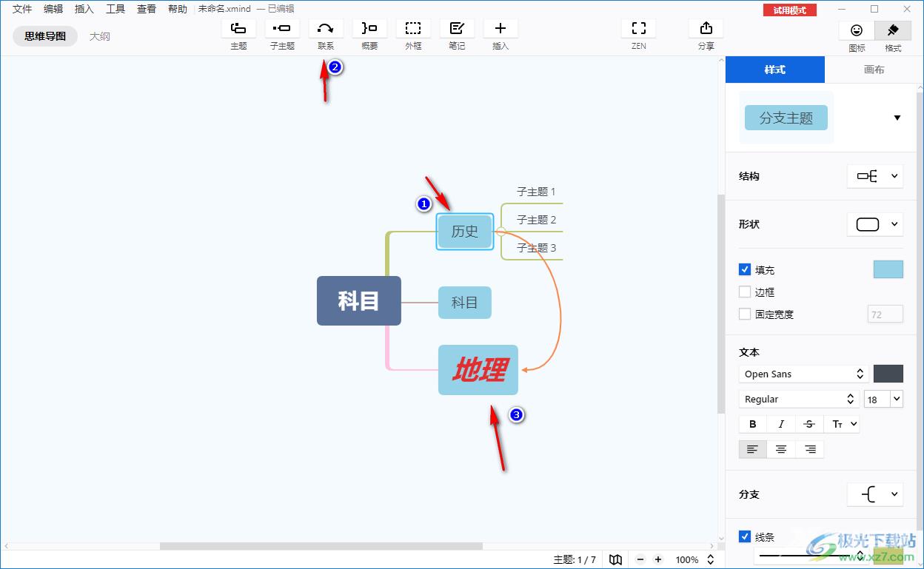Zoom out with the minus button
924x569 pixels.
tap(640, 559)
